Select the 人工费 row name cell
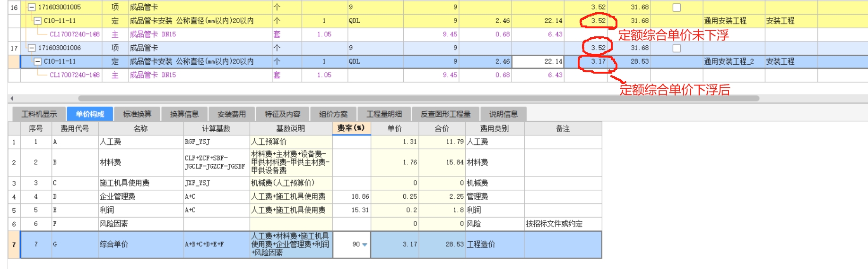The width and height of the screenshot is (868, 269). [141, 142]
